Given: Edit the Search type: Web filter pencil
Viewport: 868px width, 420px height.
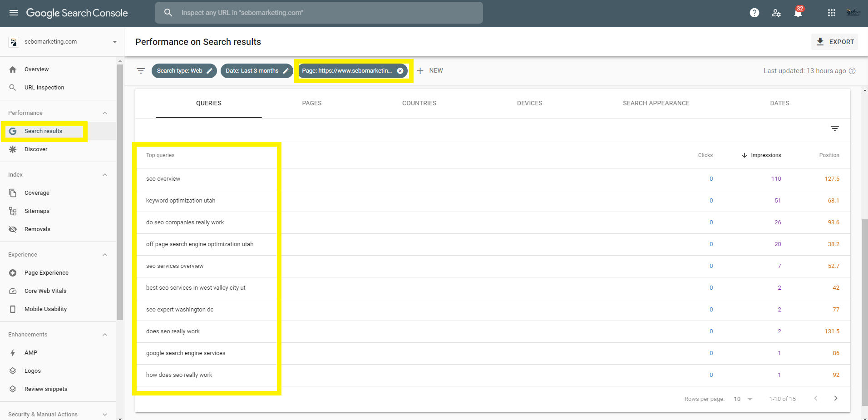Looking at the screenshot, I should (209, 71).
